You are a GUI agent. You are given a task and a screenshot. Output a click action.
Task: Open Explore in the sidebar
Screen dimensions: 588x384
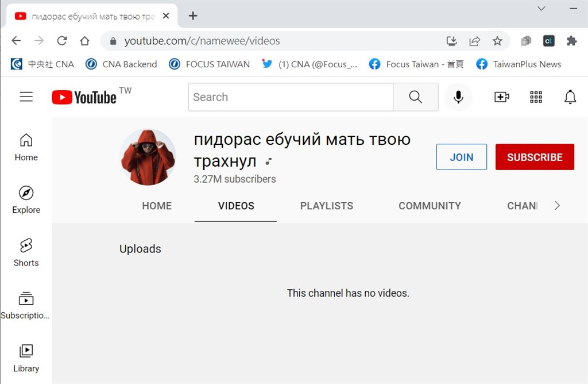click(x=26, y=199)
